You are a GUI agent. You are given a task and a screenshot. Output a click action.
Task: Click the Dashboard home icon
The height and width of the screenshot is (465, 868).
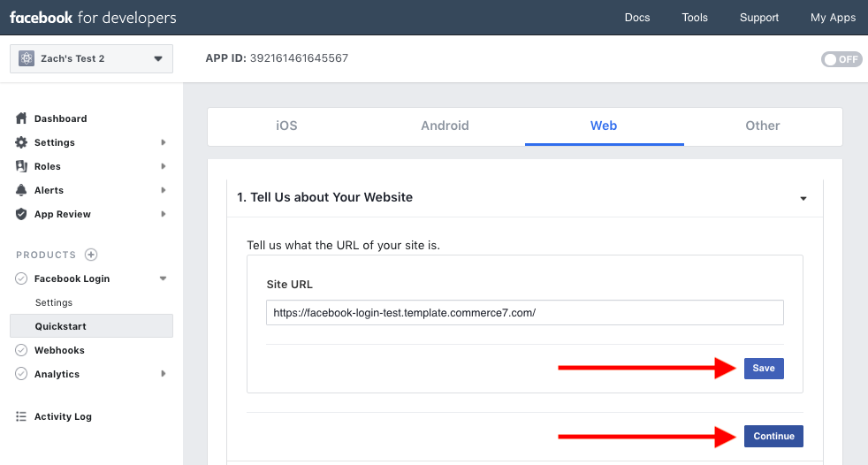coord(21,118)
